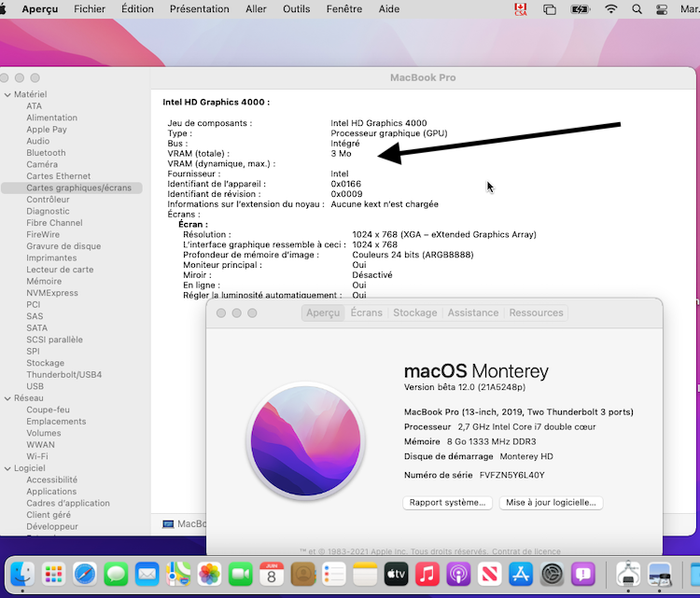Select Bluetooth in the sidebar

click(46, 153)
